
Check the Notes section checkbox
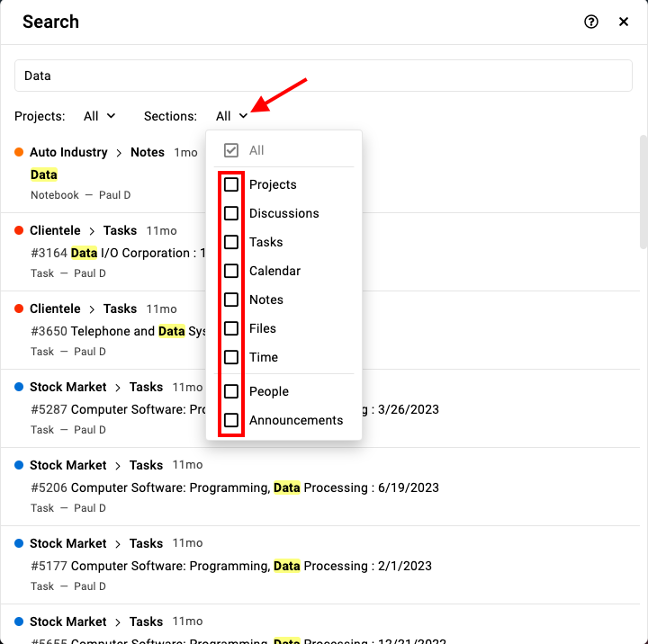point(231,300)
